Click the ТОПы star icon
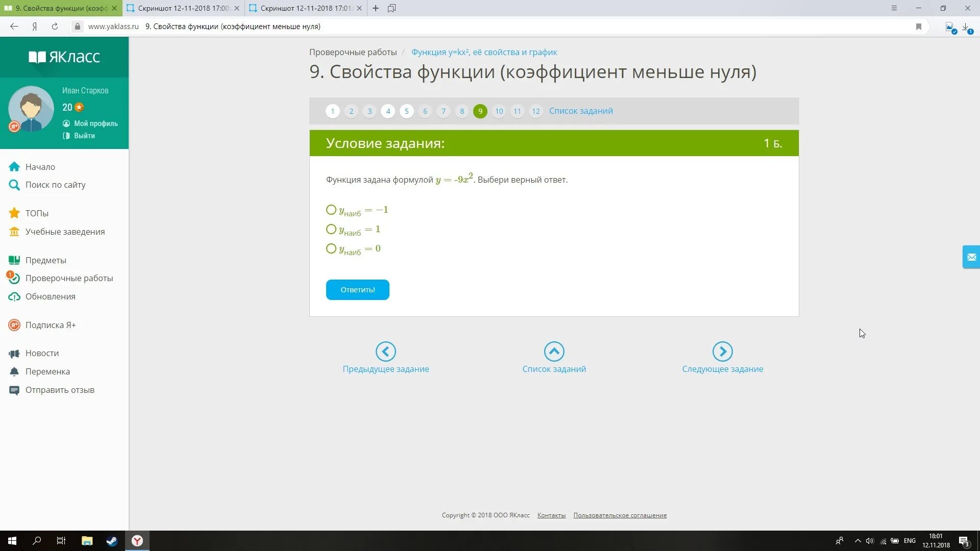 tap(14, 213)
